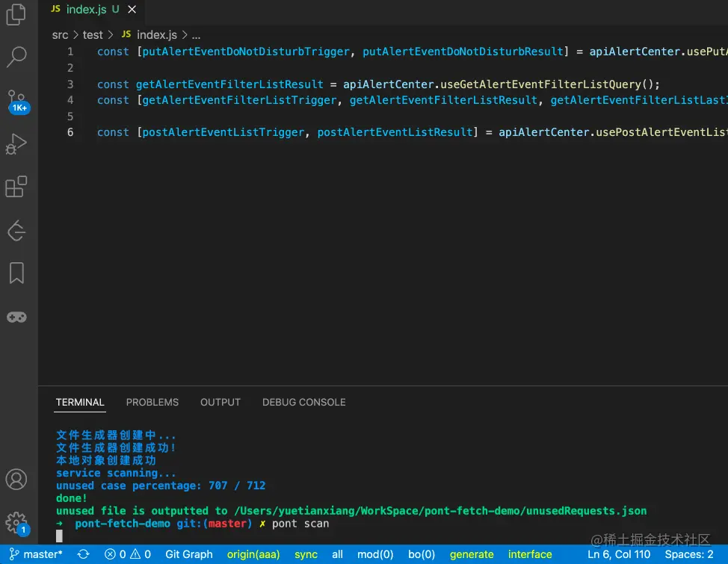Open the errors count in status bar
The height and width of the screenshot is (564, 728).
point(115,554)
